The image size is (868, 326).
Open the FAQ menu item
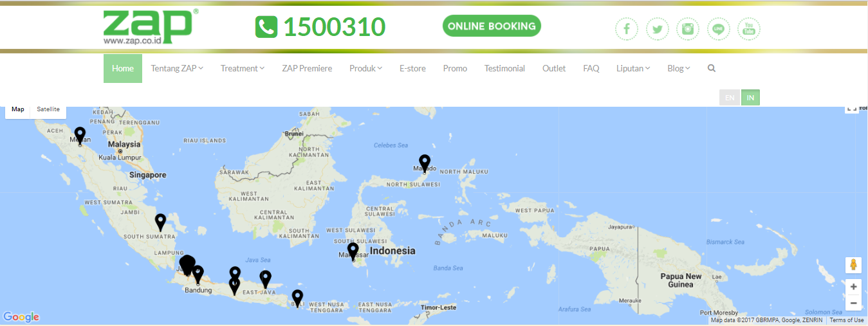pyautogui.click(x=591, y=68)
